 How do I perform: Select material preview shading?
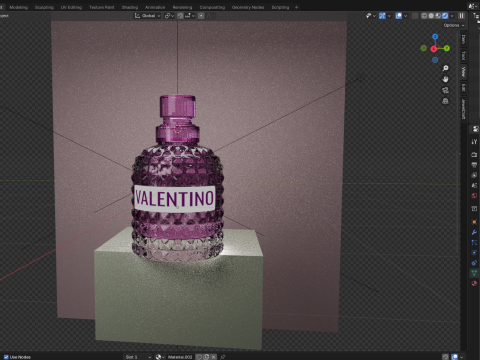(x=438, y=16)
